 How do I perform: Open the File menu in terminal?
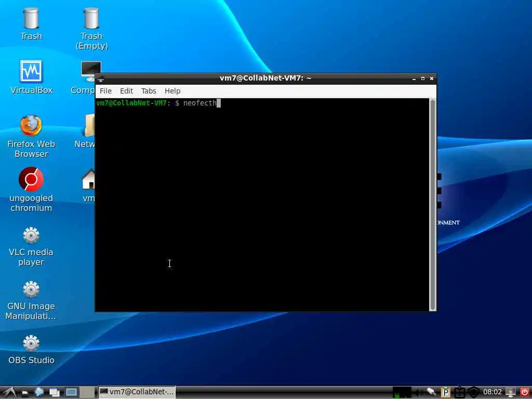pos(105,91)
